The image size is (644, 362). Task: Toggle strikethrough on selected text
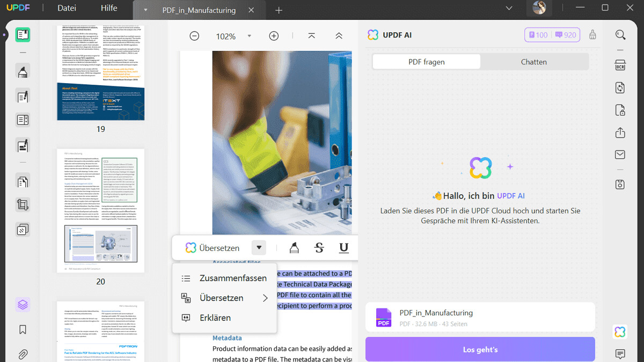click(319, 248)
